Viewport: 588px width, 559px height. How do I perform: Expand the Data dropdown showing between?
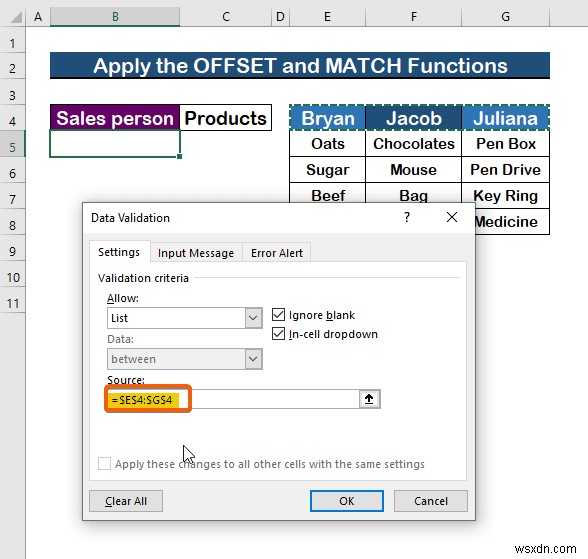pos(184,359)
